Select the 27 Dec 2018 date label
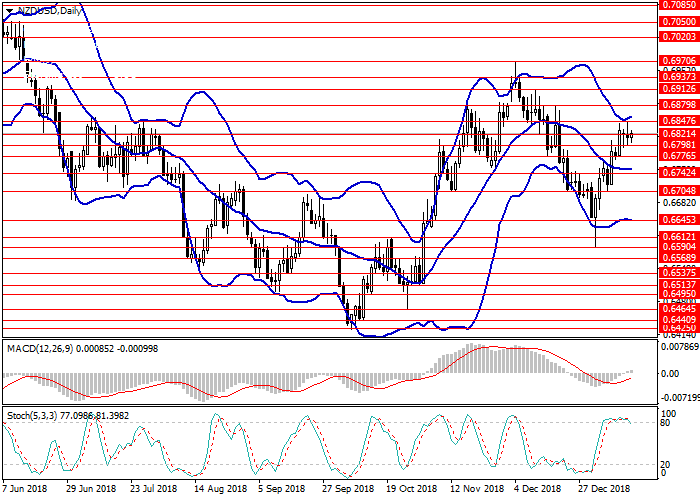Screen dimensions: 700x500 [603, 490]
